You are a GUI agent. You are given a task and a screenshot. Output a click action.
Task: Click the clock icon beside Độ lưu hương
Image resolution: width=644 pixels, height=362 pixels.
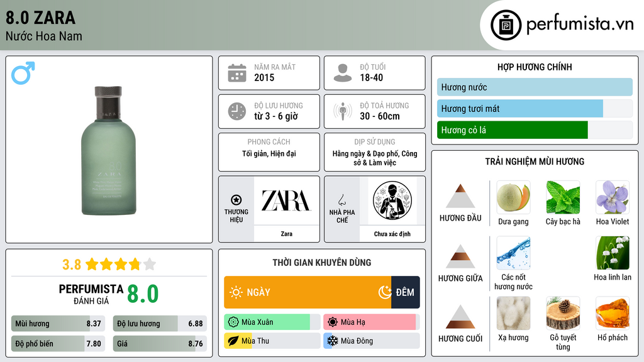pyautogui.click(x=237, y=111)
